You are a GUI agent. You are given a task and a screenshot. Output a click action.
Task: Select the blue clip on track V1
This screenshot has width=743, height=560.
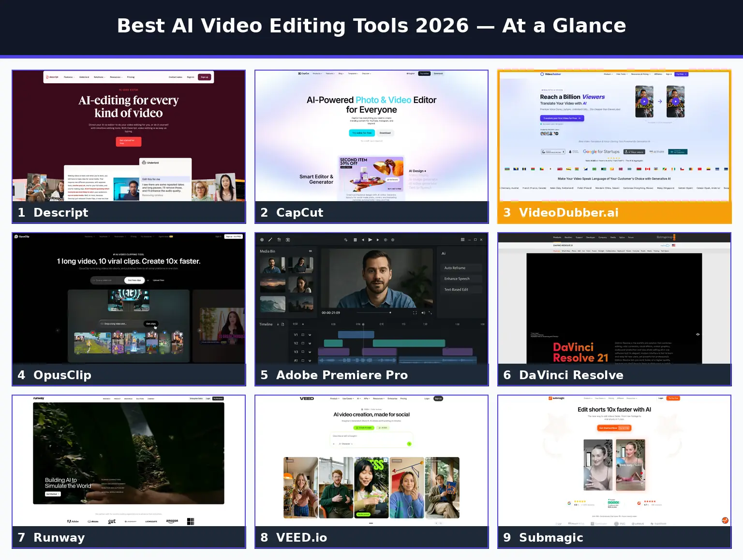pyautogui.click(x=356, y=335)
